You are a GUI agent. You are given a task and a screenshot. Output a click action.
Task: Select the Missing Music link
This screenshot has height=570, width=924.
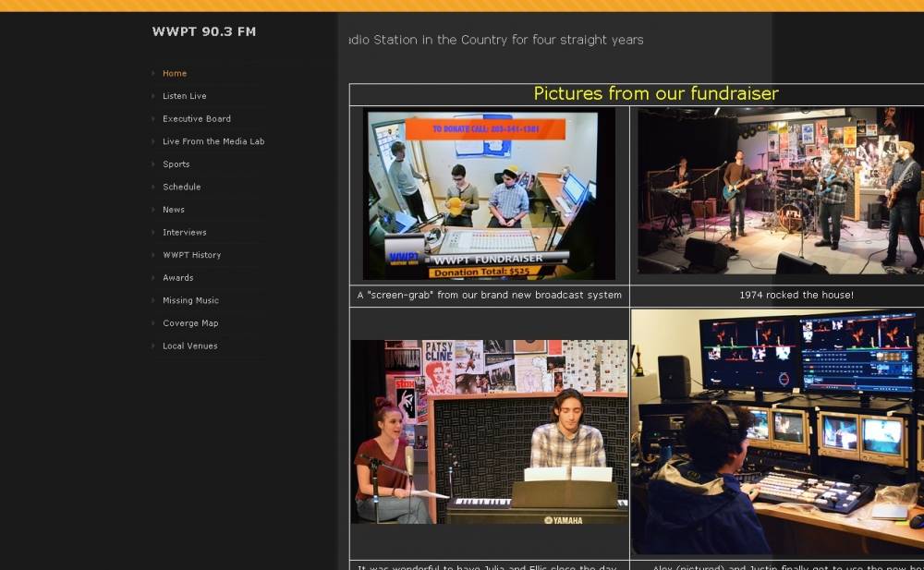tap(190, 300)
